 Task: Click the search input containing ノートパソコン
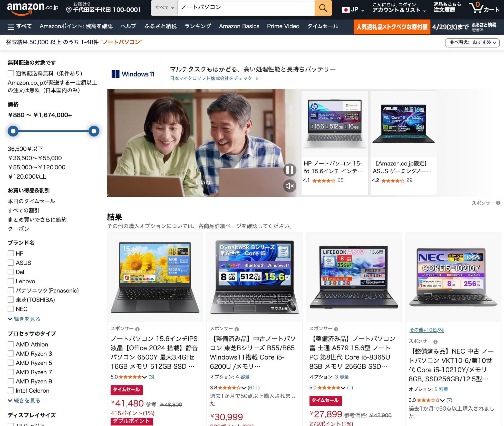pos(246,8)
